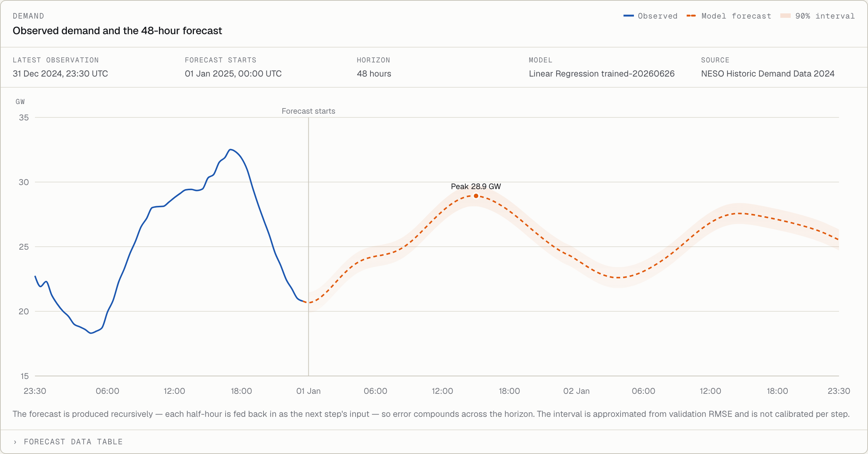Click the 'Observed' legend text

(x=658, y=16)
